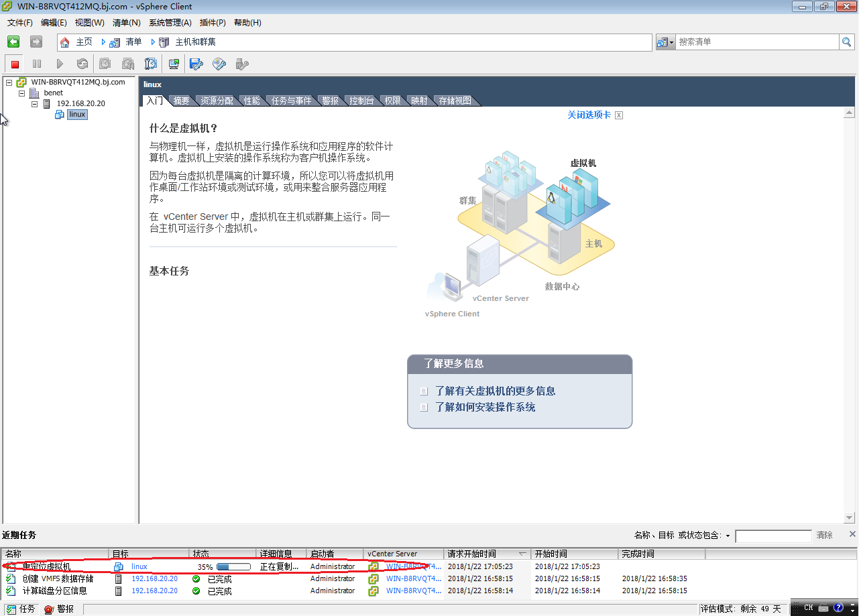Click the USB device with wrench icon
This screenshot has height=616, width=859.
click(242, 64)
